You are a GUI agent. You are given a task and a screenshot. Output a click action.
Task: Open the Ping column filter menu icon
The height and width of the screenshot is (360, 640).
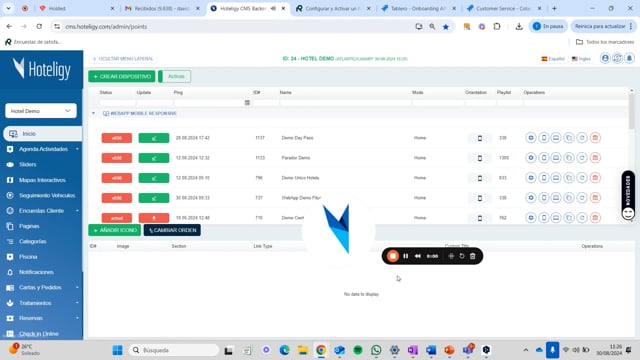coord(247,102)
